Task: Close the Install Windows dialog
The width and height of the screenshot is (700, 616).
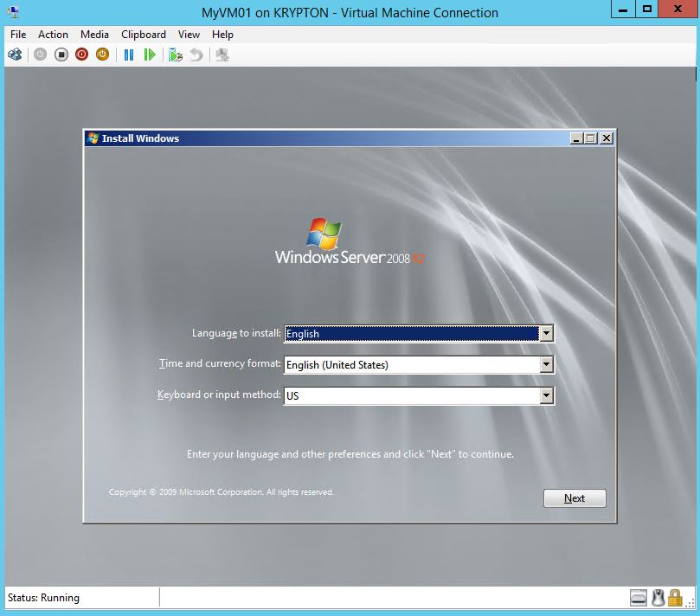Action: click(x=607, y=138)
